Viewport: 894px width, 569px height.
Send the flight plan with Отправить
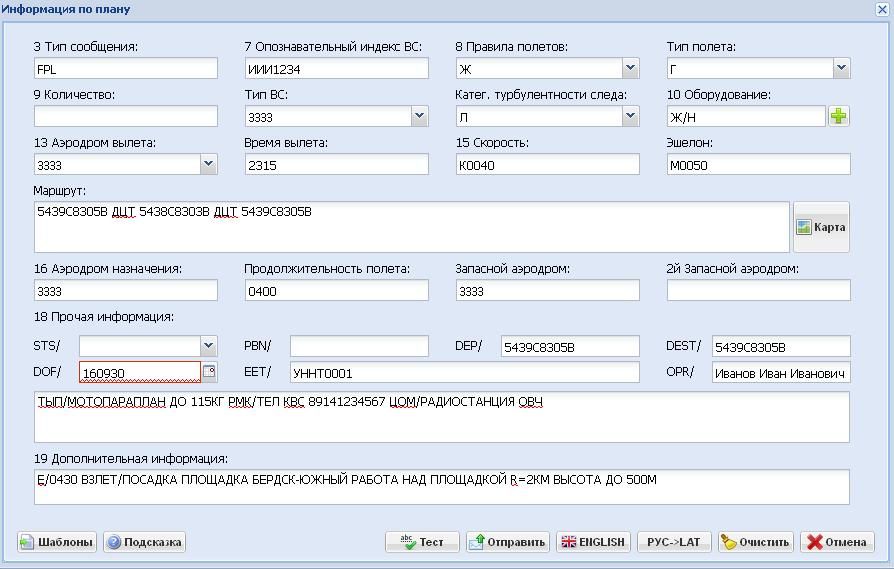(508, 542)
